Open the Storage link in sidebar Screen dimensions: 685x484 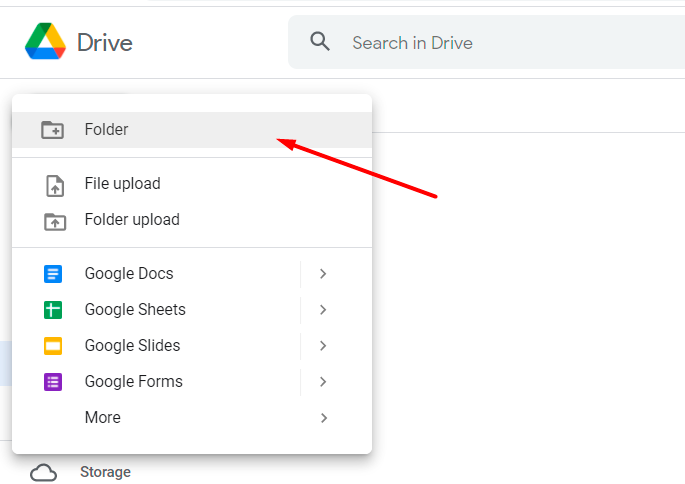coord(105,472)
